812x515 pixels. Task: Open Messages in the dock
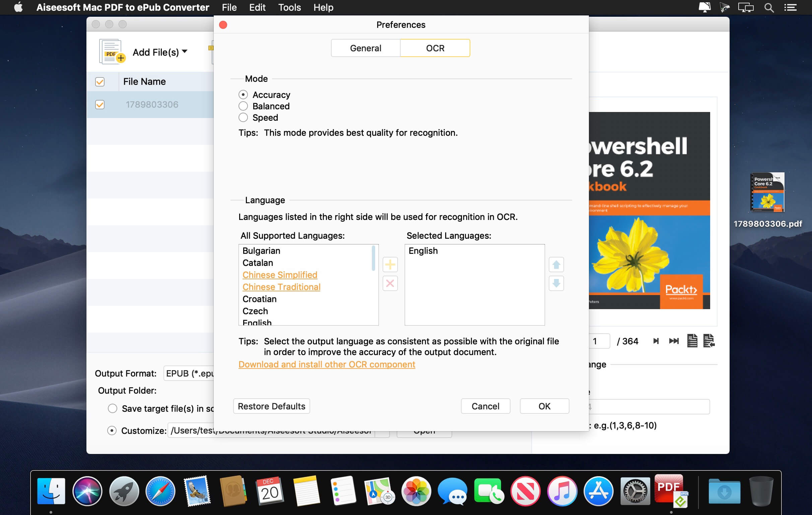click(x=452, y=491)
